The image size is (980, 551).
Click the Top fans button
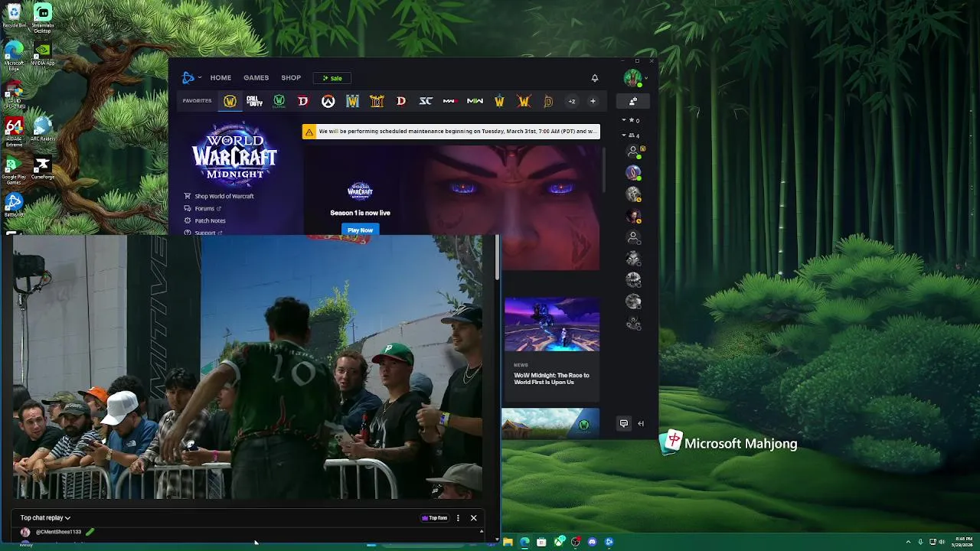pos(435,518)
